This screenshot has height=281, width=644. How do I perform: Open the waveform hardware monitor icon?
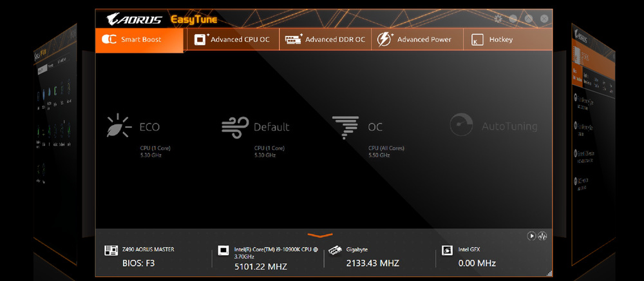[543, 236]
